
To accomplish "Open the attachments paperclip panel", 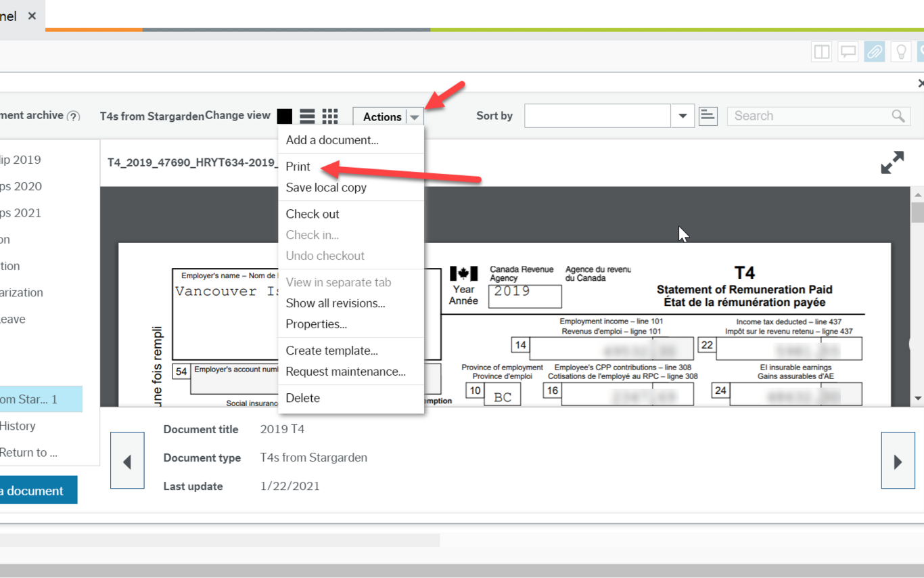I will coord(874,51).
